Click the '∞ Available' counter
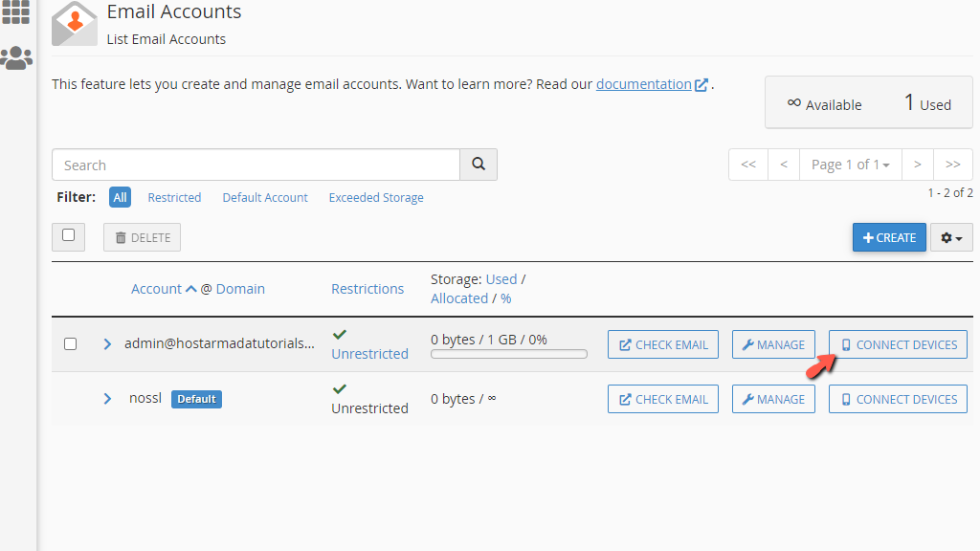Viewport: 980px width, 551px height. [824, 104]
